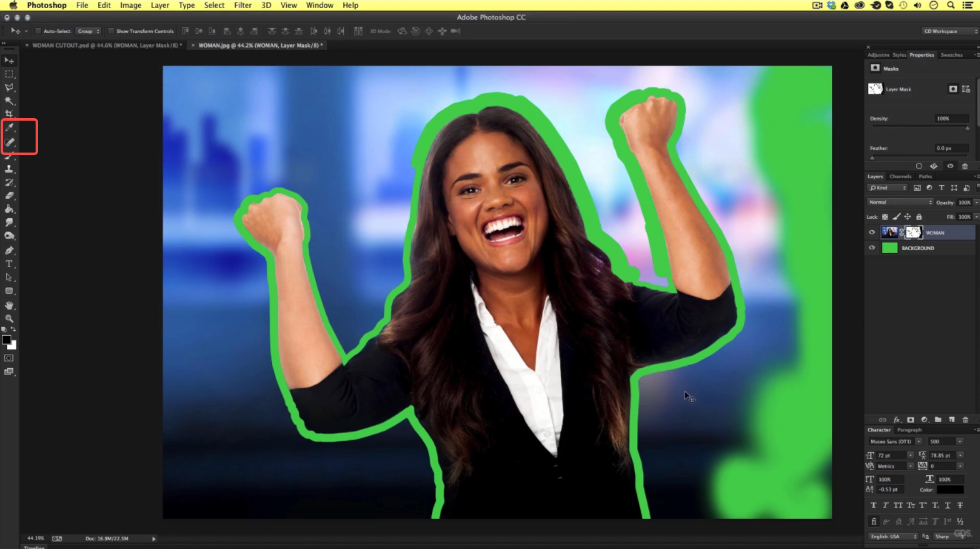The height and width of the screenshot is (549, 980).
Task: Select the Paint Bucket tool
Action: [9, 209]
